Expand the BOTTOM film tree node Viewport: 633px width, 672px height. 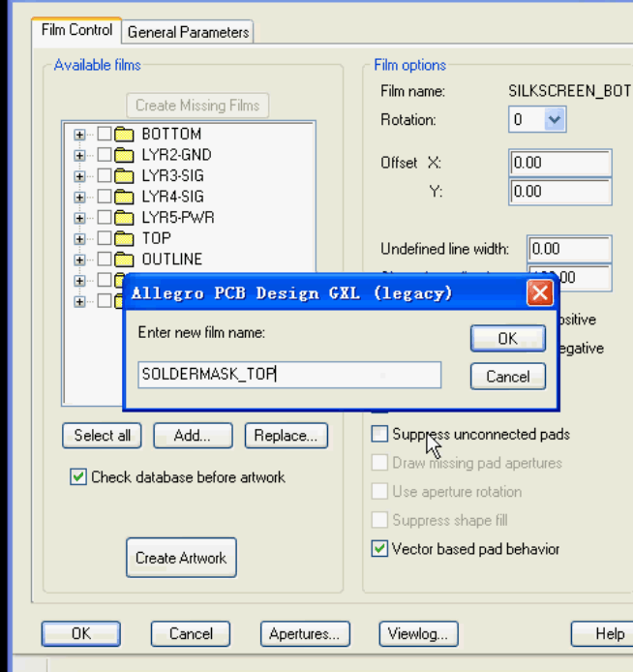pyautogui.click(x=79, y=135)
